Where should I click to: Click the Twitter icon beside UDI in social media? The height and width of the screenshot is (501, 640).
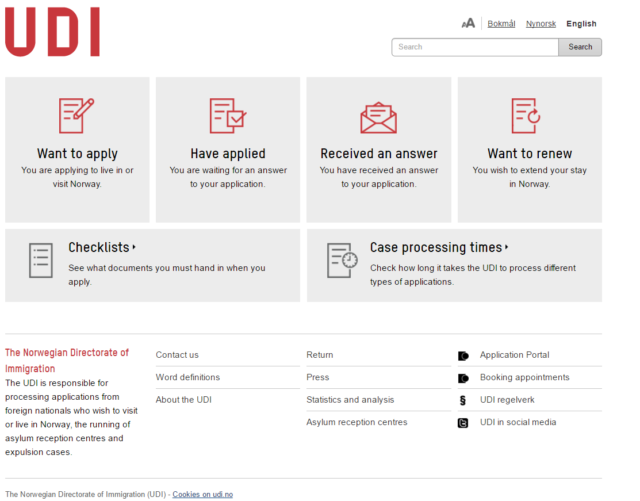[x=463, y=423]
